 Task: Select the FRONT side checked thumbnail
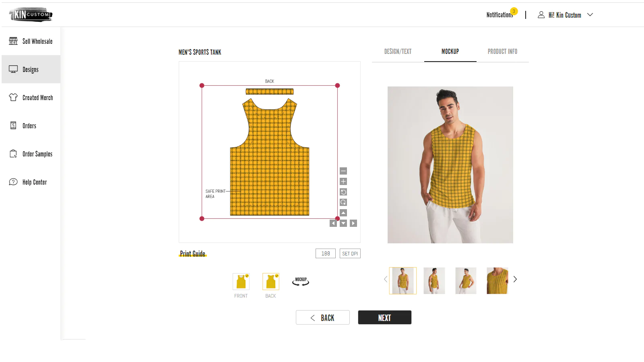click(x=241, y=282)
